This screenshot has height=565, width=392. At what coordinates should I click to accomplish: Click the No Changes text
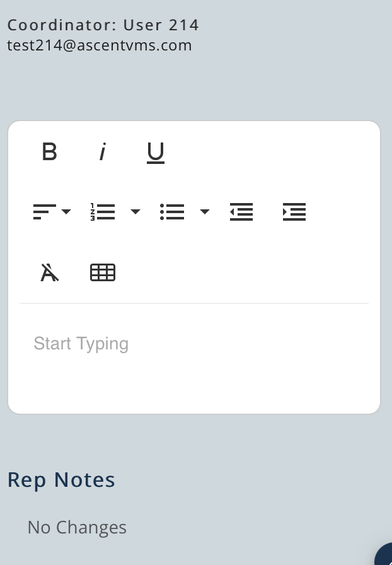click(77, 527)
